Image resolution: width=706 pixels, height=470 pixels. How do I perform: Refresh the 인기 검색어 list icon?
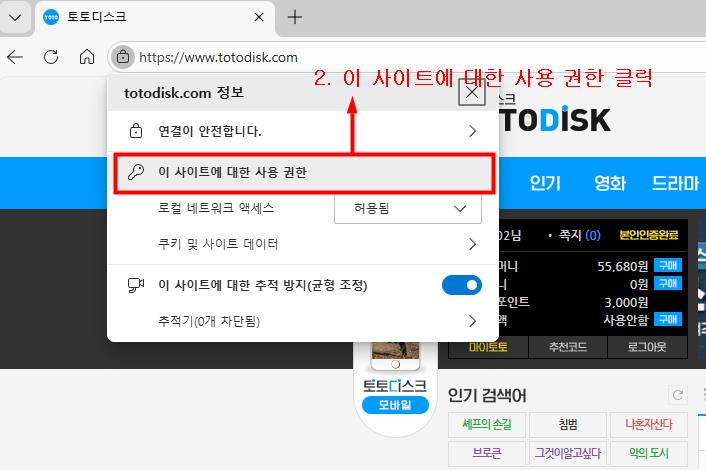tap(679, 395)
